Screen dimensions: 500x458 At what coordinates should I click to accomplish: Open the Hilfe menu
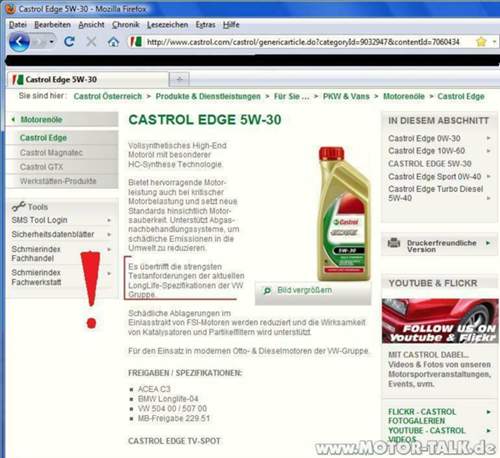coord(231,25)
